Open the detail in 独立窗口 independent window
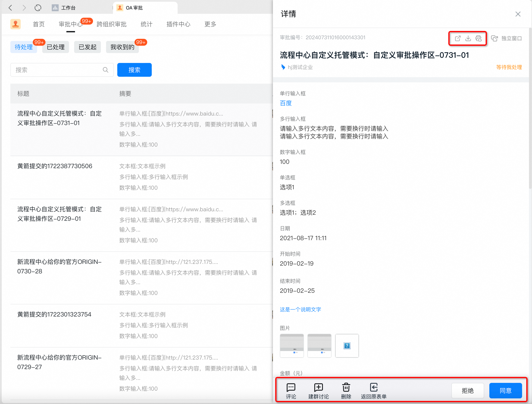This screenshot has width=532, height=404. (x=507, y=38)
